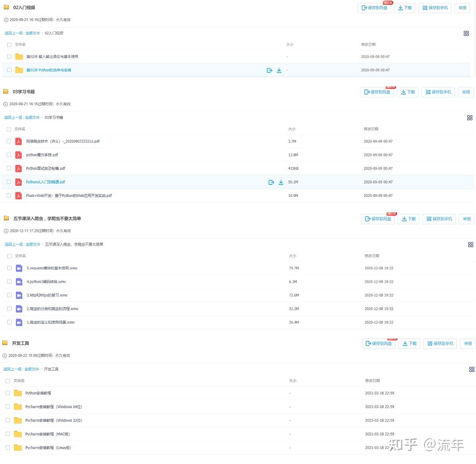Image resolution: width=476 pixels, height=464 pixels.
Task: Click video icon of 1.爬虫的定义和使用场景.wmv
Action: [19, 322]
